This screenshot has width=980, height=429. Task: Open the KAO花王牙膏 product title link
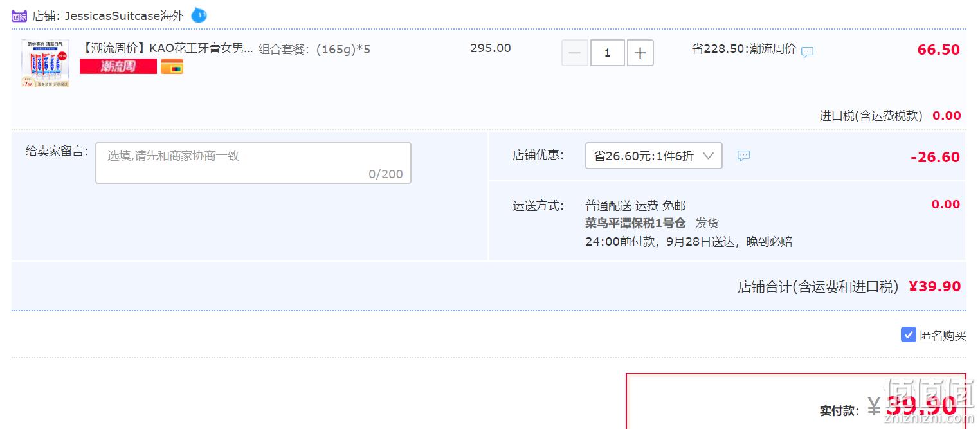click(167, 49)
